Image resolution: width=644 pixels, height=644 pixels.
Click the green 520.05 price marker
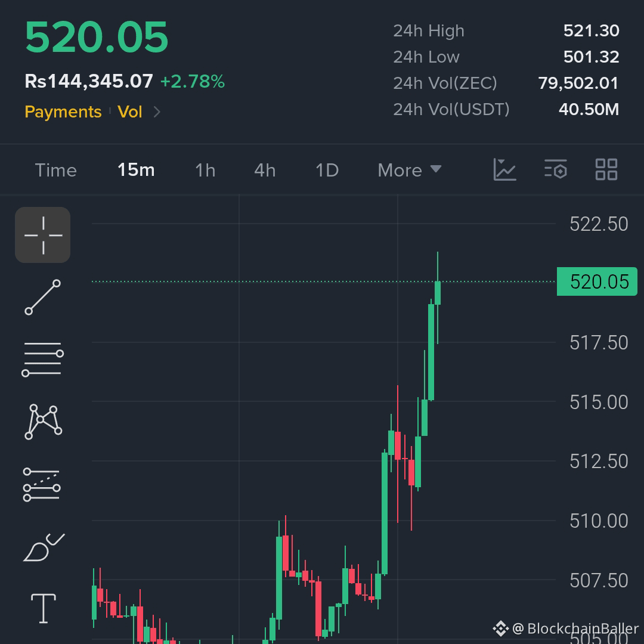click(597, 281)
